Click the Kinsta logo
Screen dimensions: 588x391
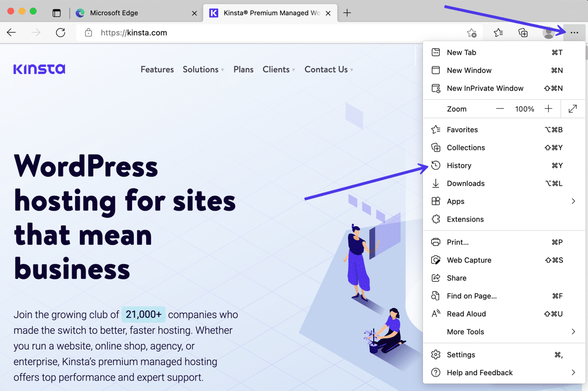39,69
